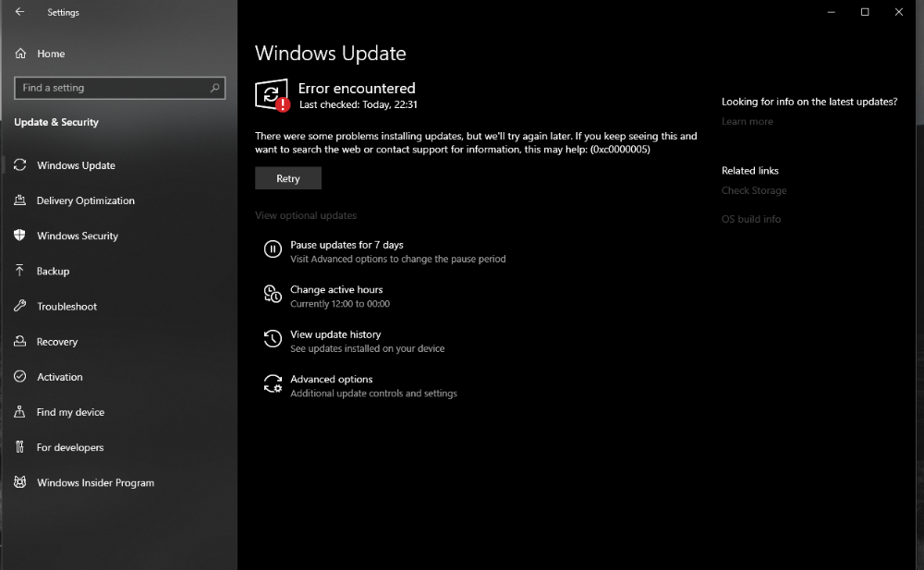Select Activation in the sidebar
The image size is (924, 570).
click(59, 377)
